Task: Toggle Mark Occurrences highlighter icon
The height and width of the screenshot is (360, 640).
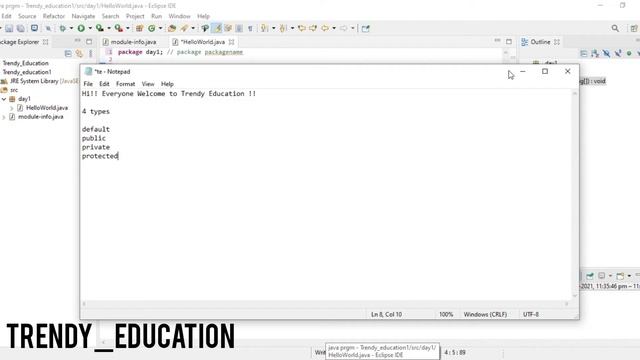Action: (217, 28)
